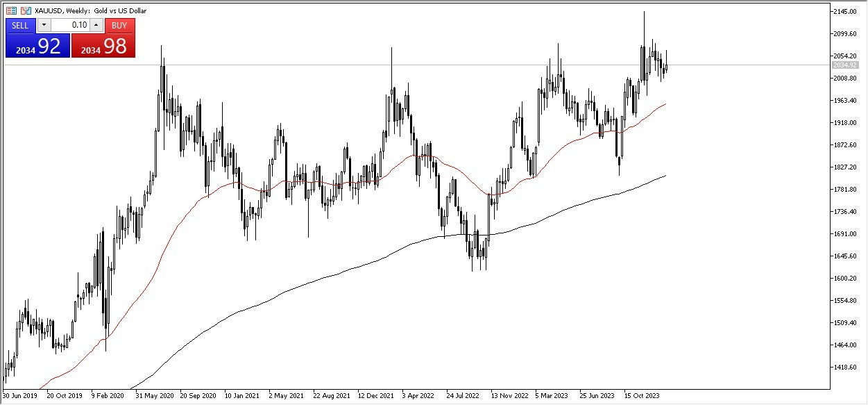Screen dimensions: 868x405
Task: Open the Depth of Market icon
Action: click(x=11, y=10)
